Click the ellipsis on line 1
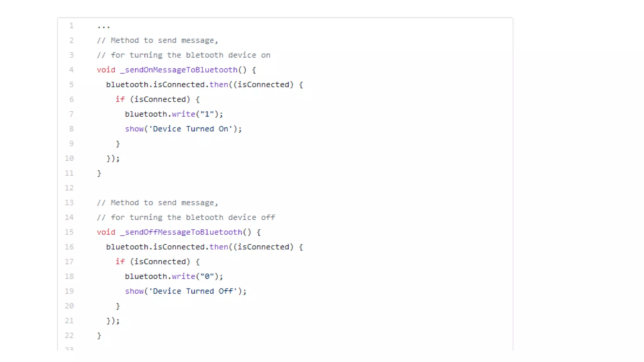 [x=103, y=26]
